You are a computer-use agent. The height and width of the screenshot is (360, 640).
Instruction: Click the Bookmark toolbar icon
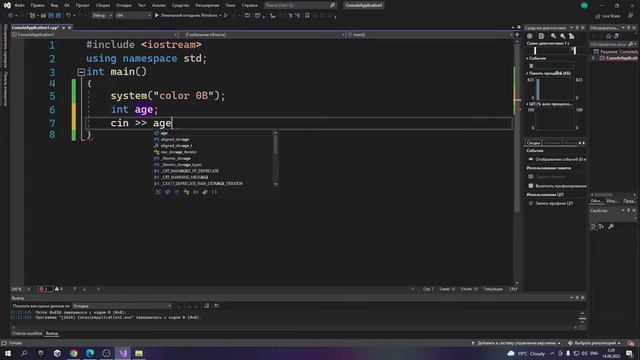307,16
